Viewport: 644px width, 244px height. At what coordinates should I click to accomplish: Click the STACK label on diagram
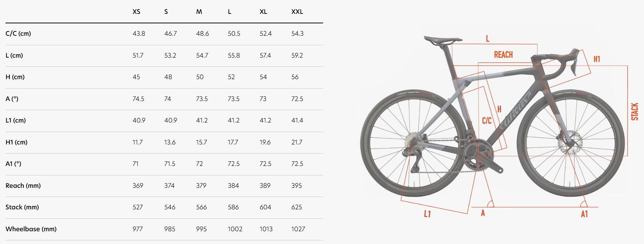[x=635, y=112]
